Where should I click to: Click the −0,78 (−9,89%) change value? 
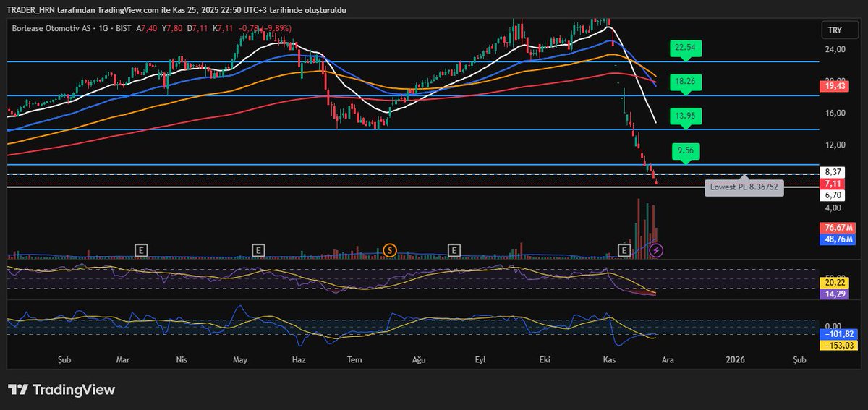(x=263, y=27)
